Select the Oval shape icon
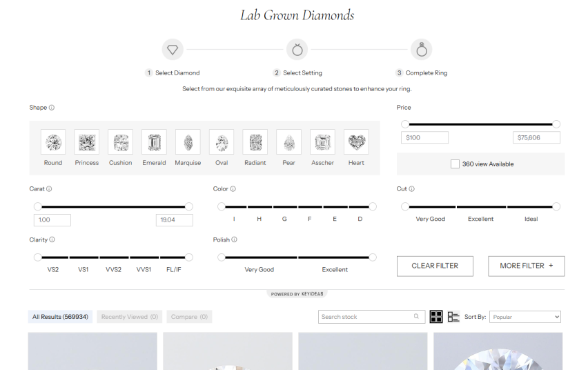 [x=222, y=142]
